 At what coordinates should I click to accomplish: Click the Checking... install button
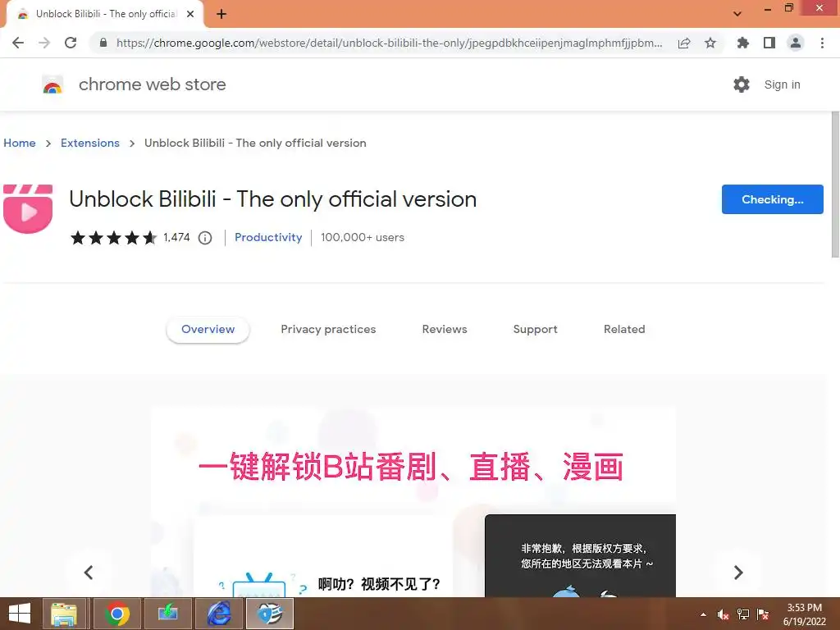[x=773, y=199]
